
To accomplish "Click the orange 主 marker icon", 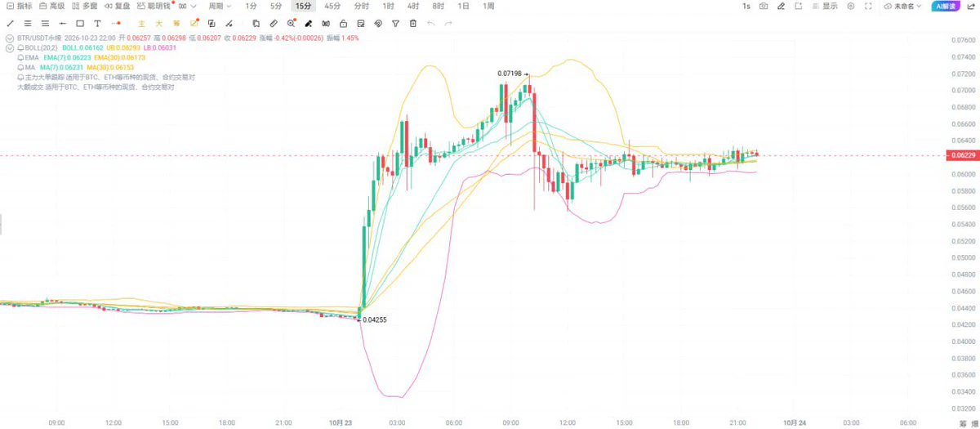I will tap(141, 24).
